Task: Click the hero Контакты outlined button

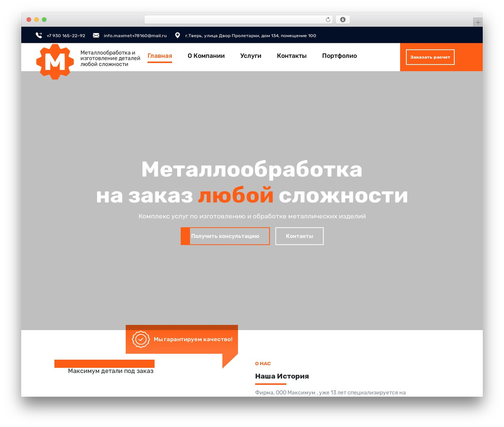Action: 300,236
